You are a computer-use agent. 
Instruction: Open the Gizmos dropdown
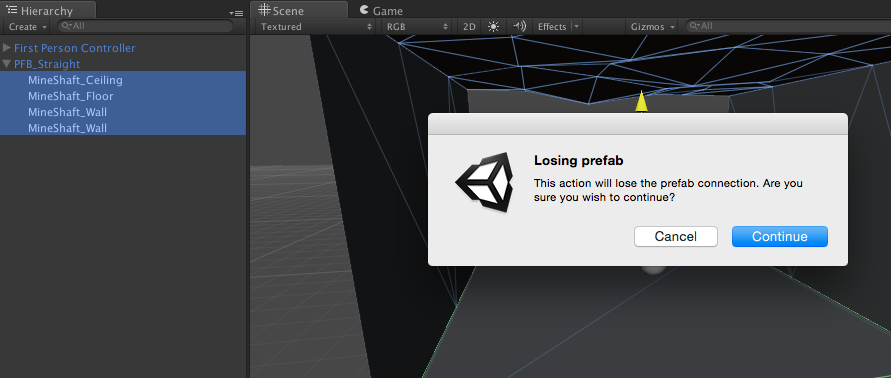tap(652, 27)
